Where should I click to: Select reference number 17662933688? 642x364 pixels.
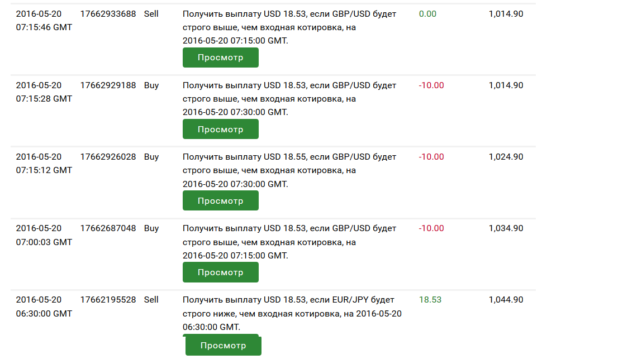tap(108, 13)
